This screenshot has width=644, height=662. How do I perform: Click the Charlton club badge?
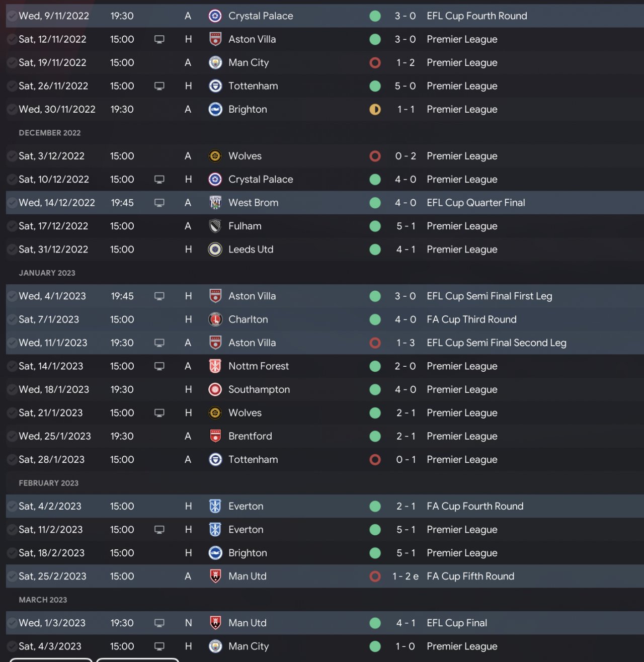tap(215, 319)
